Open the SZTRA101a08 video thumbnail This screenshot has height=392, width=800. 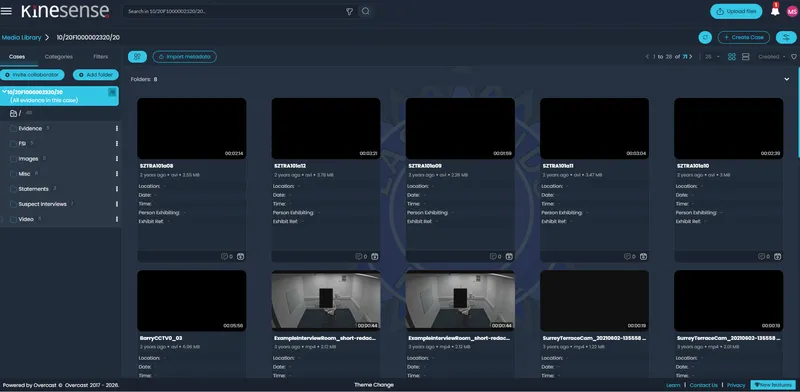click(192, 128)
